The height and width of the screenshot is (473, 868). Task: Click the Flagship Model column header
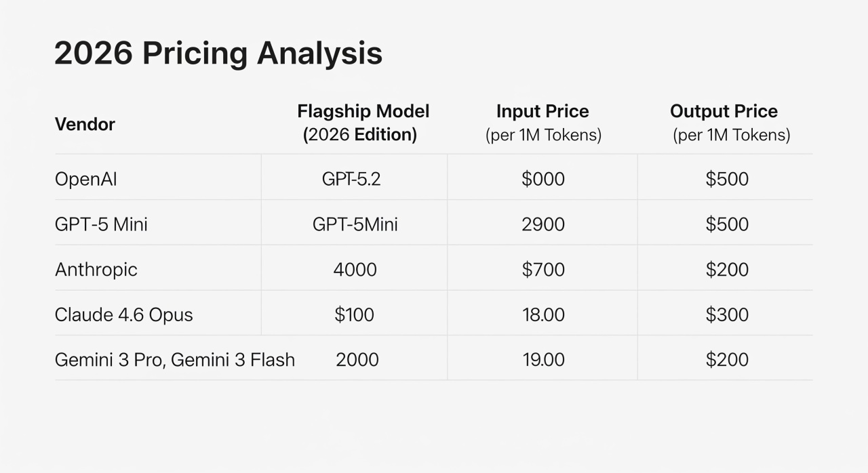click(363, 123)
